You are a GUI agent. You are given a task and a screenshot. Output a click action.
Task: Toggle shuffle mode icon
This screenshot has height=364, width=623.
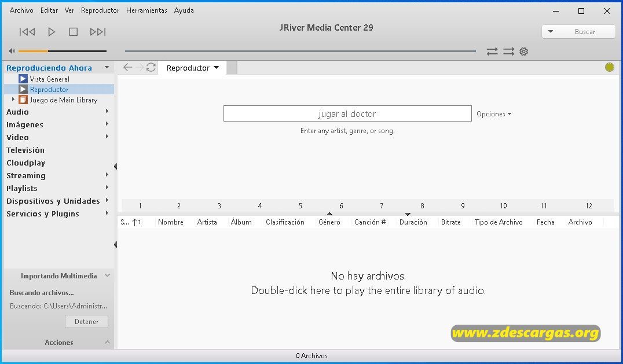click(x=508, y=51)
